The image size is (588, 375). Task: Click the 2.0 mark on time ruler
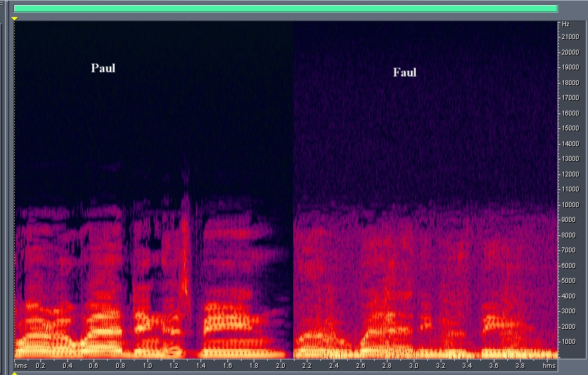click(x=280, y=366)
